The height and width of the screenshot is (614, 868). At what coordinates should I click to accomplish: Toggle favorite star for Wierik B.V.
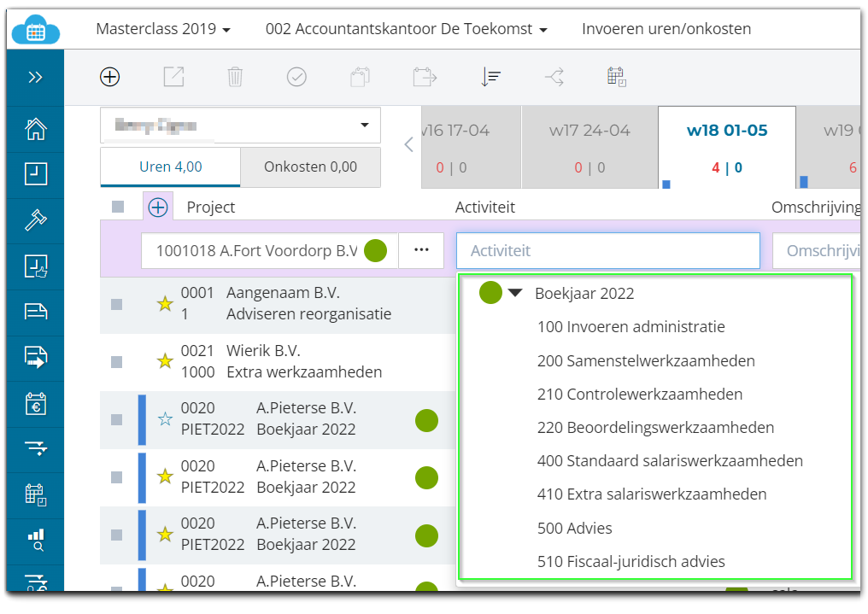click(x=165, y=361)
